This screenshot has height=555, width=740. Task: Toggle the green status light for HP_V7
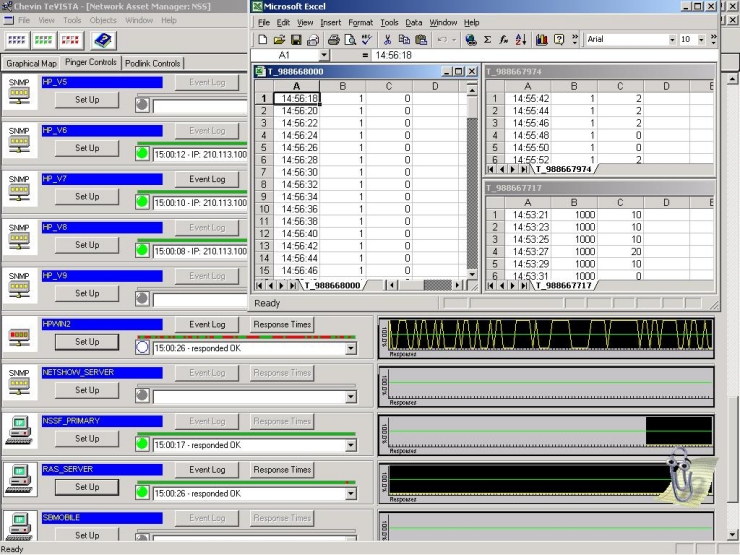point(142,202)
